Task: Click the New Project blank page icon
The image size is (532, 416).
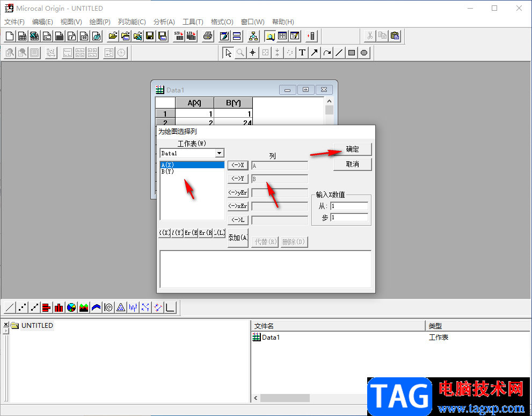Action: click(x=10, y=36)
